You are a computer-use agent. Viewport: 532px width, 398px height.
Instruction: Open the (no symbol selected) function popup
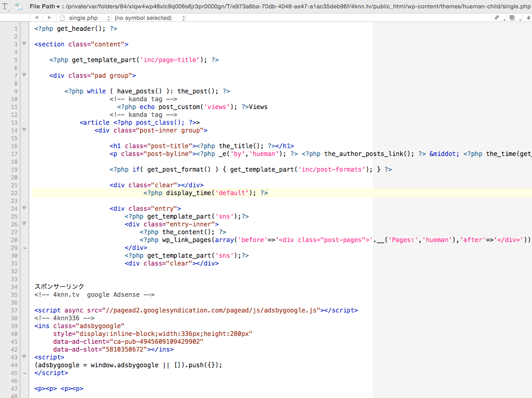tap(150, 18)
